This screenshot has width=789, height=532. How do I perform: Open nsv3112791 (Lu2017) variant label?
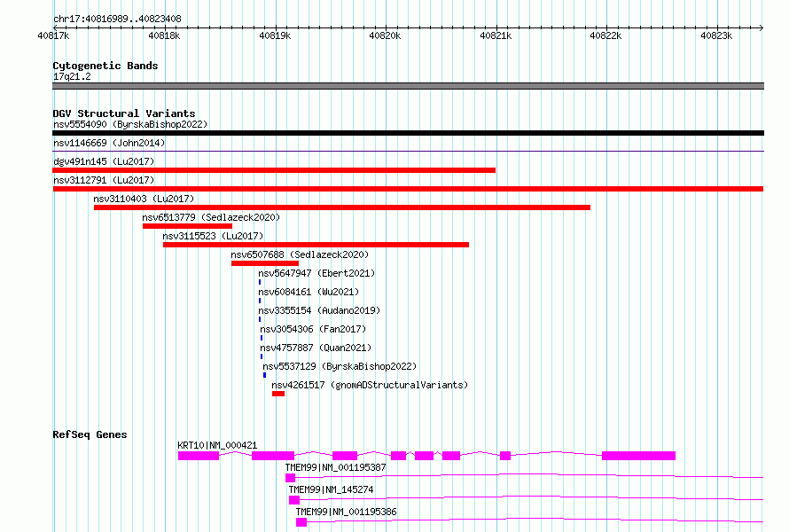click(104, 180)
